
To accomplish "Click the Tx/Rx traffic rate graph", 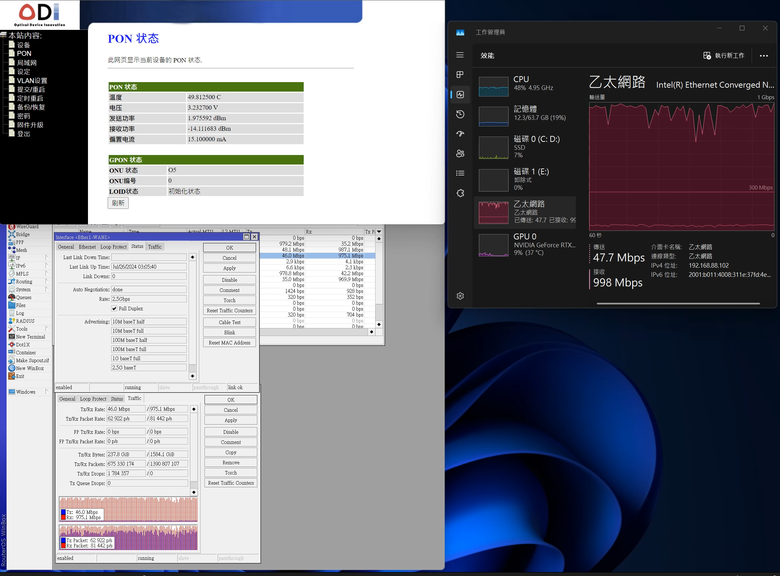I will pyautogui.click(x=128, y=509).
